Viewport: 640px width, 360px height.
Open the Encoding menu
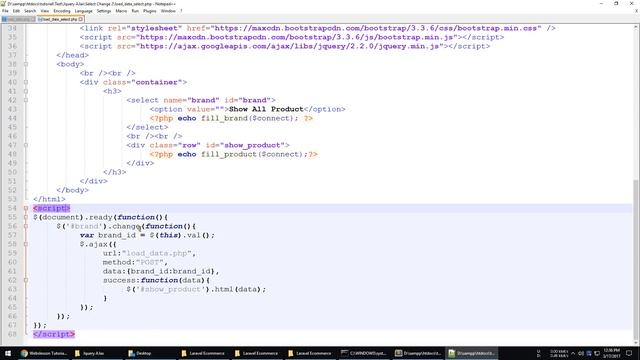[62, 11]
